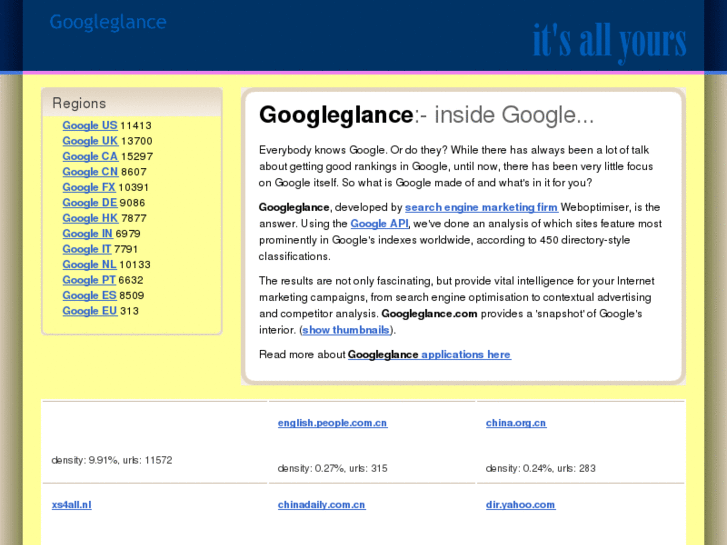Image resolution: width=727 pixels, height=545 pixels.
Task: Open the china.org.cn site link
Action: click(516, 423)
